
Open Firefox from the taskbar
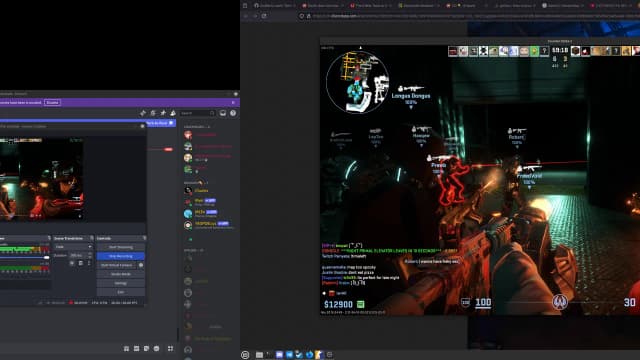(x=309, y=355)
